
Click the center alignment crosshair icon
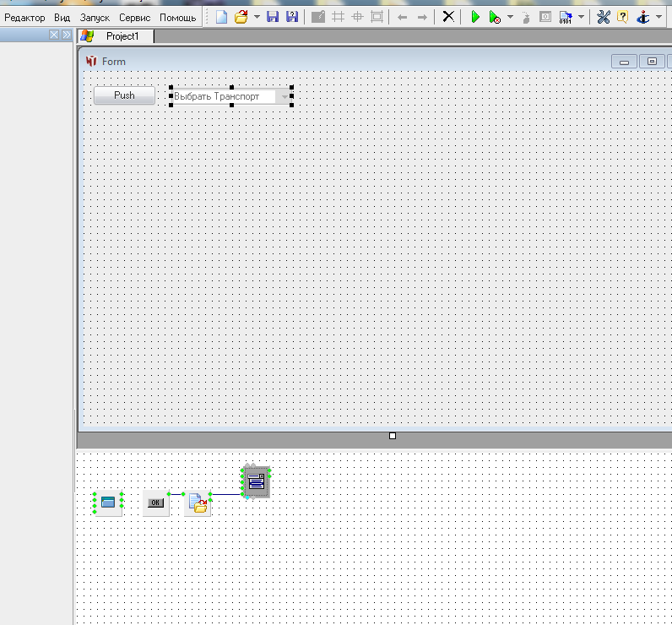tap(357, 17)
